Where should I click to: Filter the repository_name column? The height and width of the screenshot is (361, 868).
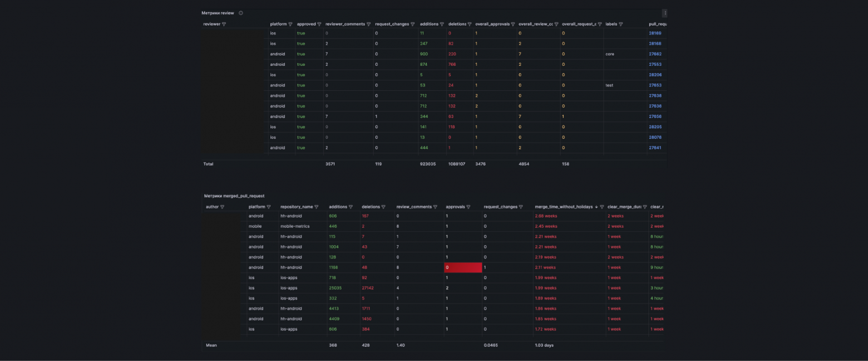pos(317,207)
